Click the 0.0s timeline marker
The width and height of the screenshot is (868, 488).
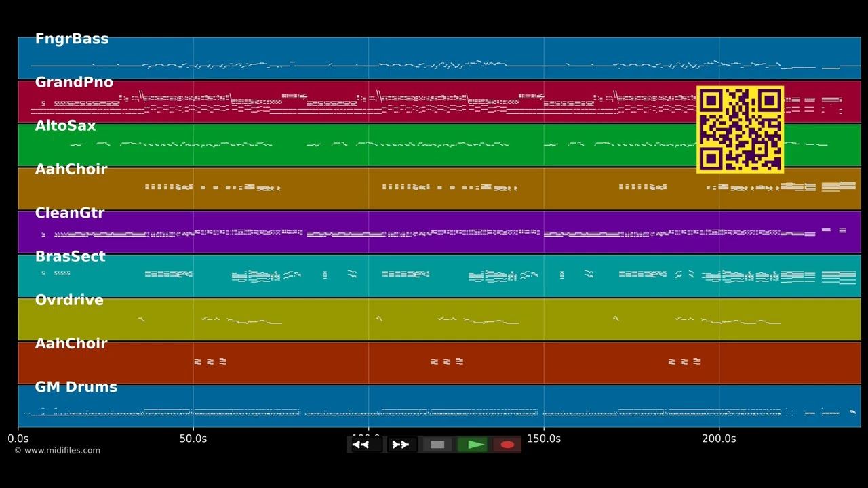pyautogui.click(x=18, y=439)
